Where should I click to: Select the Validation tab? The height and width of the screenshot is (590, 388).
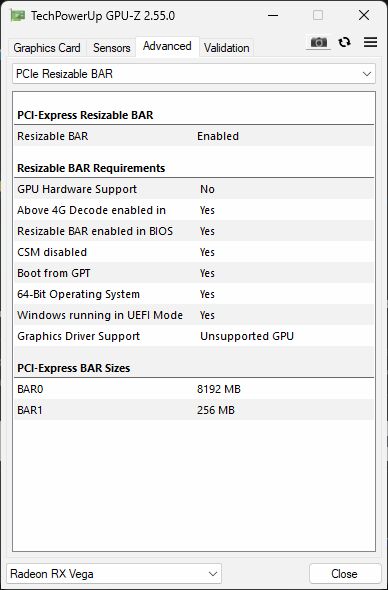[x=227, y=48]
